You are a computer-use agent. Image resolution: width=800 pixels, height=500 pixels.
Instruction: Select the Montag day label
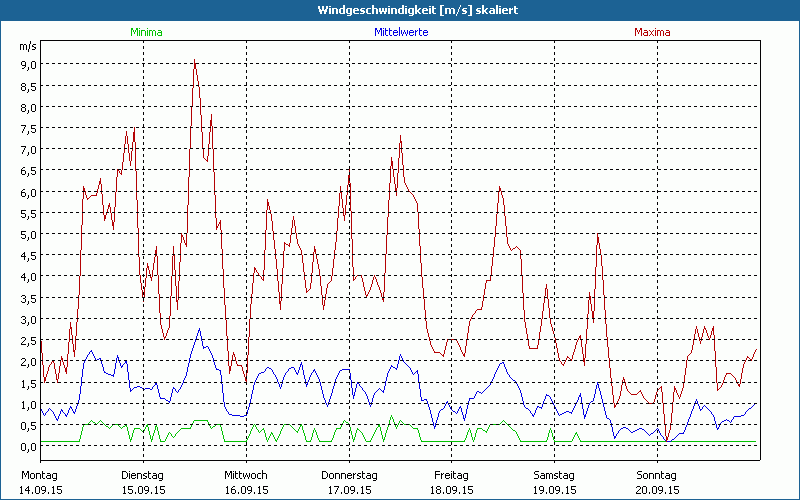pyautogui.click(x=40, y=475)
